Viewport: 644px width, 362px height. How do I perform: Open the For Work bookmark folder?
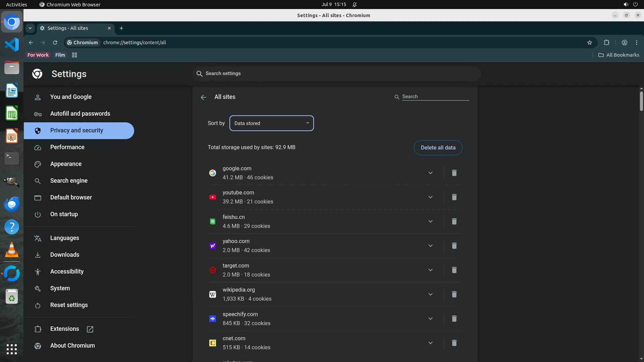pyautogui.click(x=38, y=55)
